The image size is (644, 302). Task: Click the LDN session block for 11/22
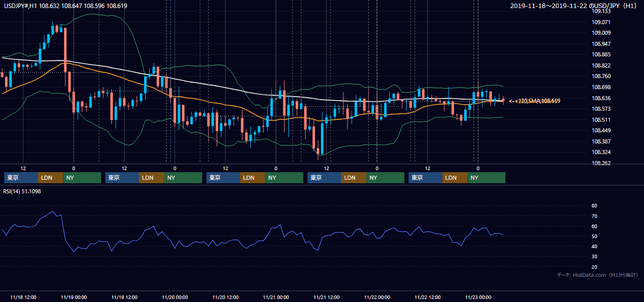[456, 178]
